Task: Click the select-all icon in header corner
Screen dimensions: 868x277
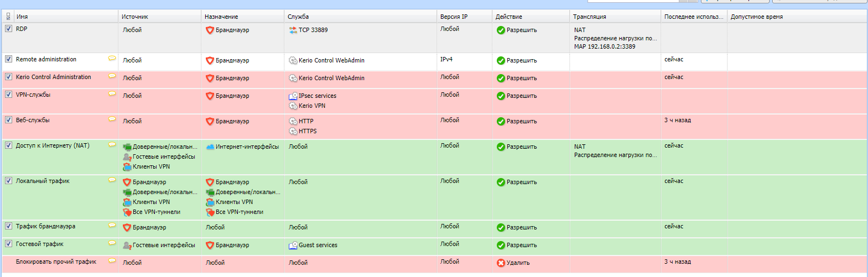Action: 8,17
